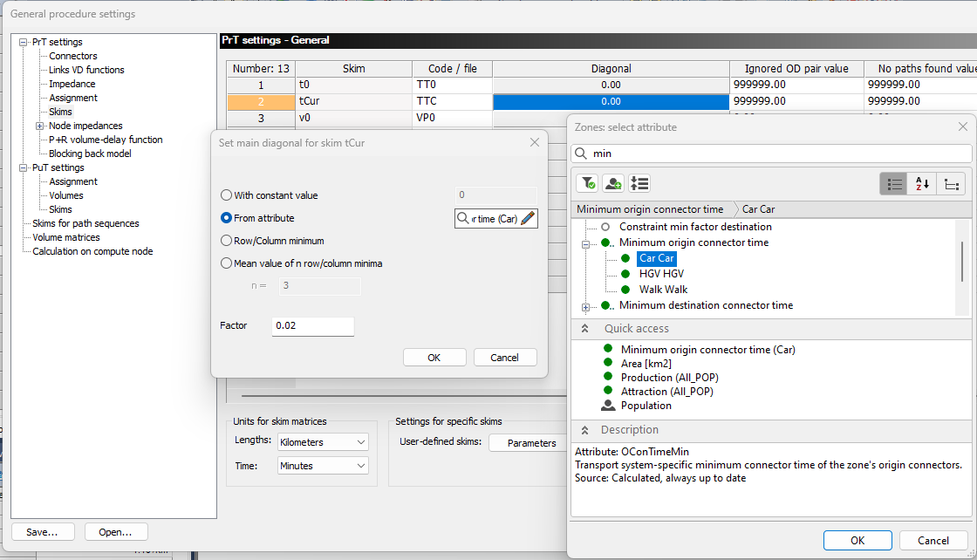977x560 pixels.
Task: Collapse the PuT settings tree node
Action: point(23,167)
